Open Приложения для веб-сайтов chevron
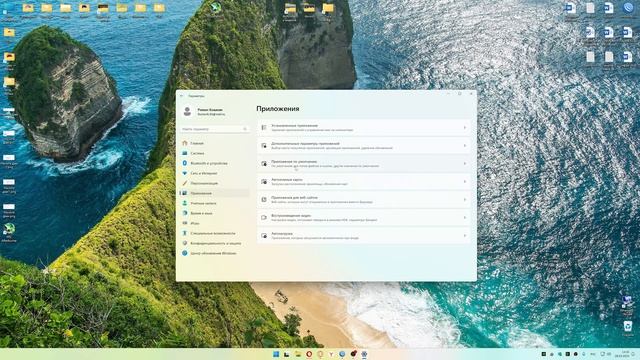 [x=464, y=200]
